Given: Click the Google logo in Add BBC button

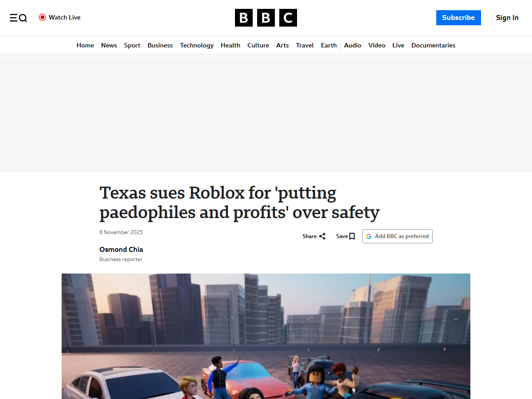Looking at the screenshot, I should point(368,236).
